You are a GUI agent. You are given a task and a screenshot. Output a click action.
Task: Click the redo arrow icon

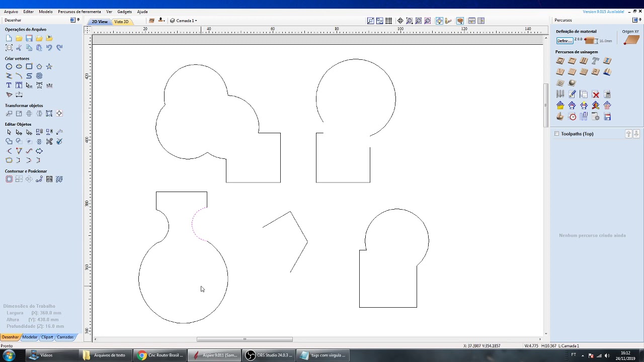59,48
